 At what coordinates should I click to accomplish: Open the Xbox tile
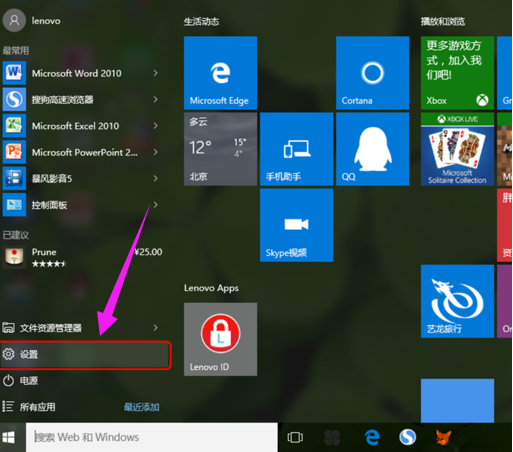click(457, 73)
